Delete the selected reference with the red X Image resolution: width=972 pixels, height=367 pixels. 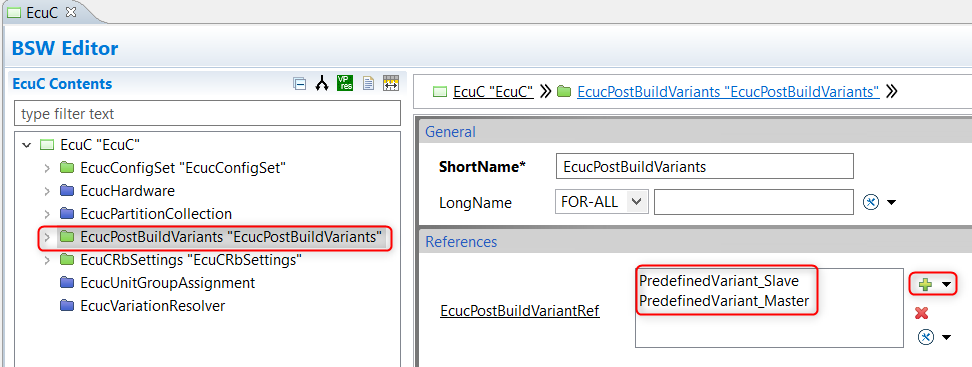click(x=921, y=314)
